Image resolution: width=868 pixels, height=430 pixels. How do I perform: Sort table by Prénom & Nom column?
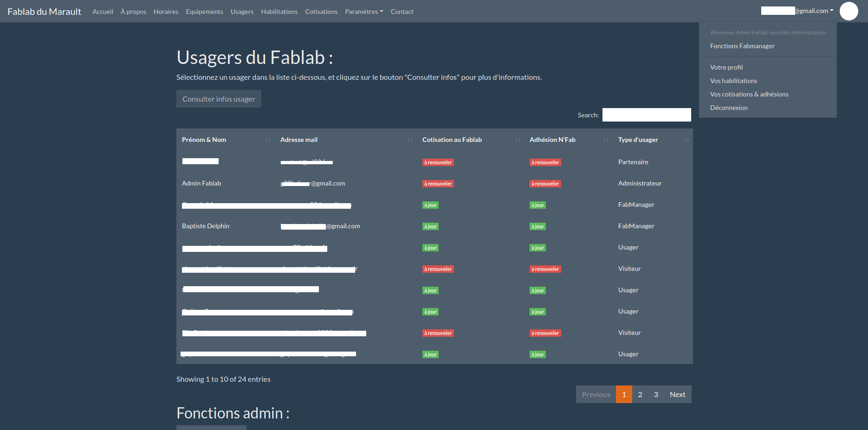[226, 140]
